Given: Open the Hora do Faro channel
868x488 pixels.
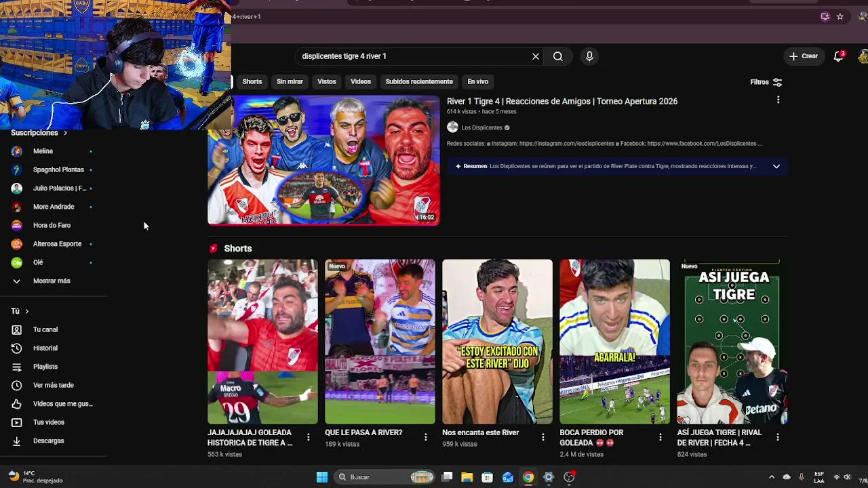Looking at the screenshot, I should [52, 225].
